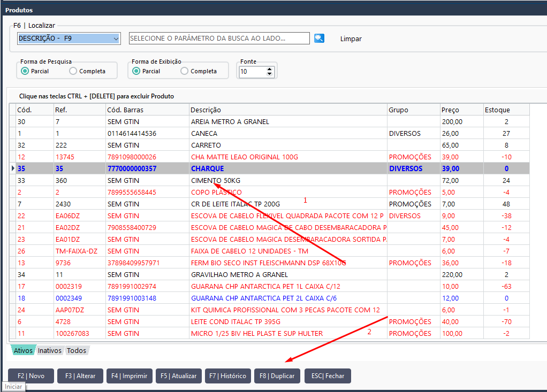Image resolution: width=547 pixels, height=392 pixels.
Task: Click the F7 | Histórico button
Action: (228, 376)
